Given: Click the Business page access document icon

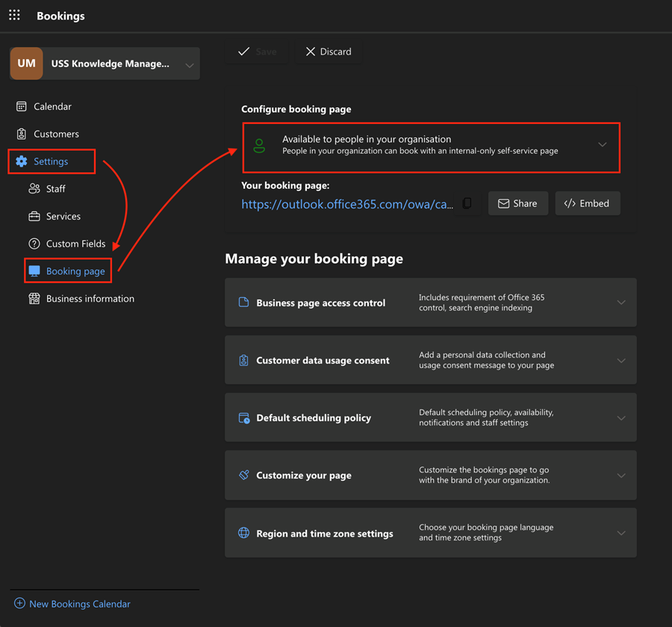Looking at the screenshot, I should pyautogui.click(x=243, y=302).
